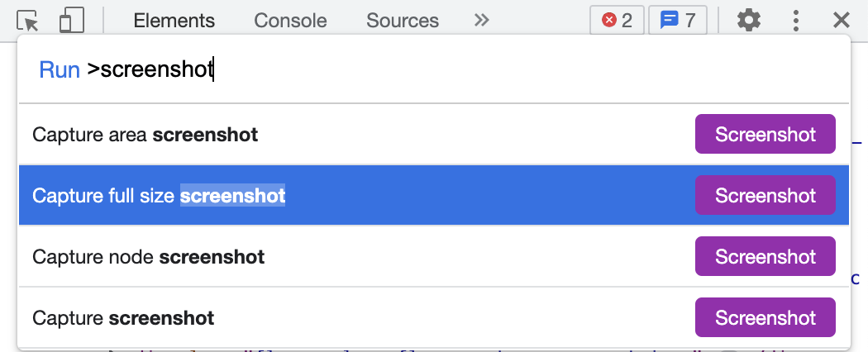Screen dimensions: 868x352
Task: Click the blue issues message badge
Action: click(678, 21)
